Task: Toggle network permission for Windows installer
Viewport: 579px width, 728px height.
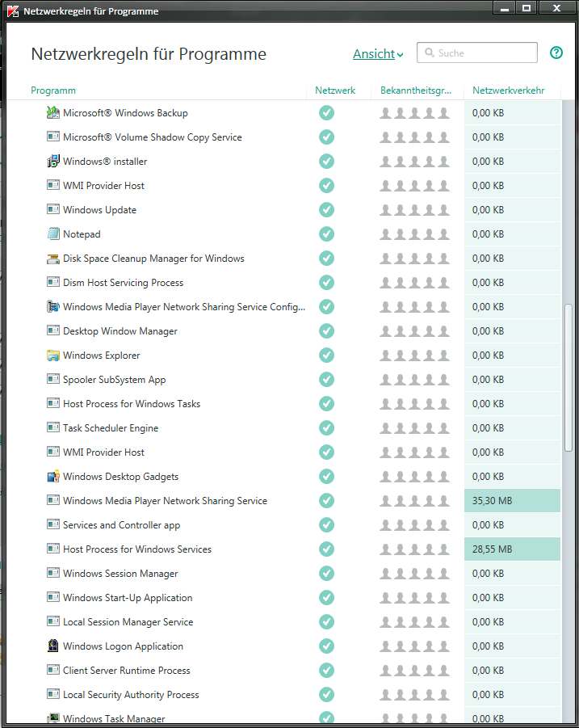Action: point(326,161)
